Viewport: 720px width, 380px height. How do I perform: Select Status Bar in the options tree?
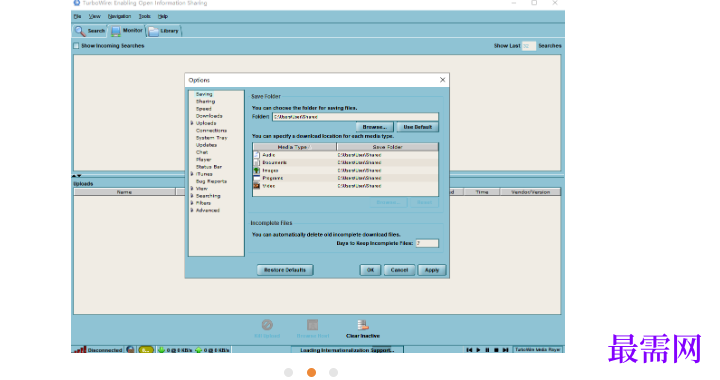click(209, 167)
